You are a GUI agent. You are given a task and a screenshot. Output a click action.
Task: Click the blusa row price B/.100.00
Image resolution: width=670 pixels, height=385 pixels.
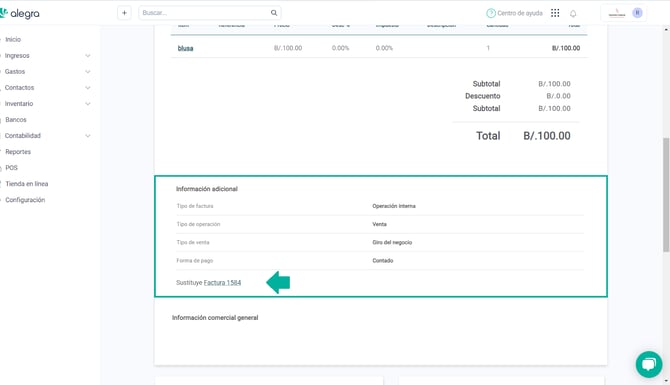pyautogui.click(x=288, y=48)
